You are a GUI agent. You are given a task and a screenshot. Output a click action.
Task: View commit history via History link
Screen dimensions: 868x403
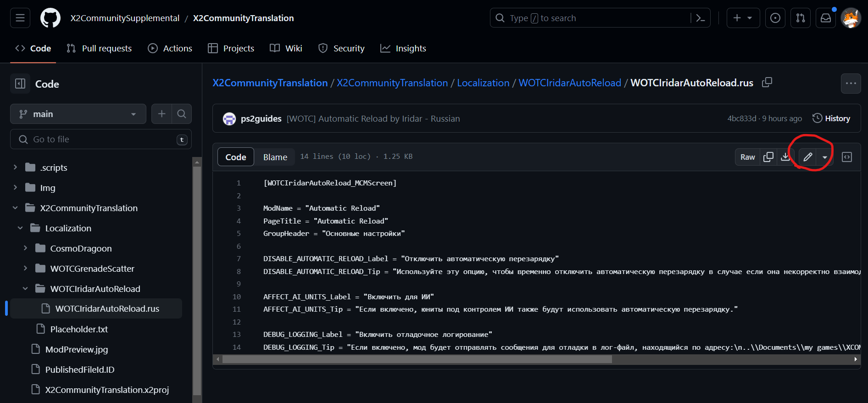[x=831, y=118]
